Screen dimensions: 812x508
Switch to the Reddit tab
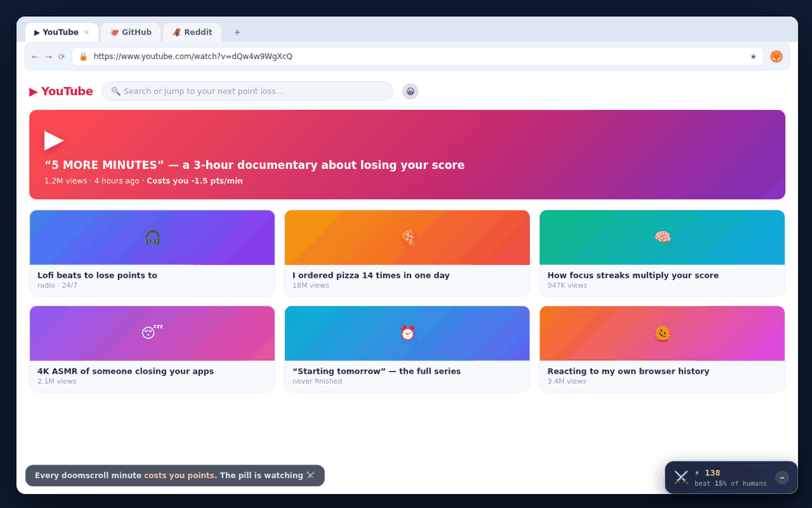[192, 32]
